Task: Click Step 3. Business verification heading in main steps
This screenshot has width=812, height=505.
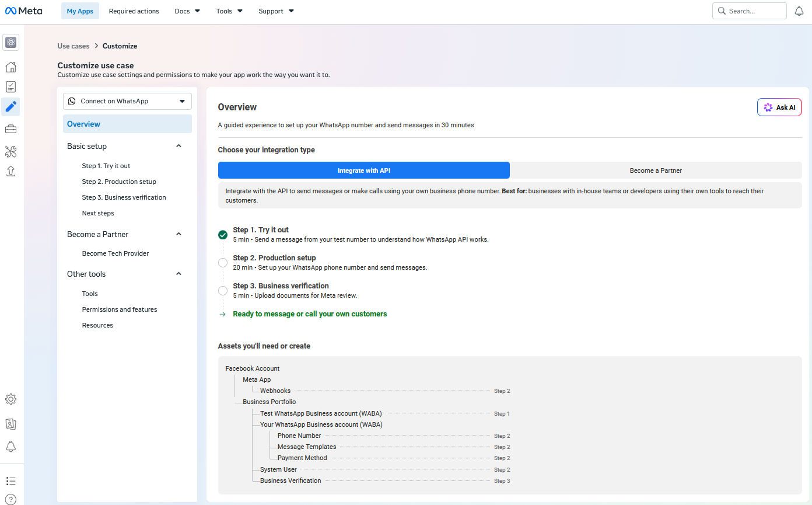Action: [281, 286]
